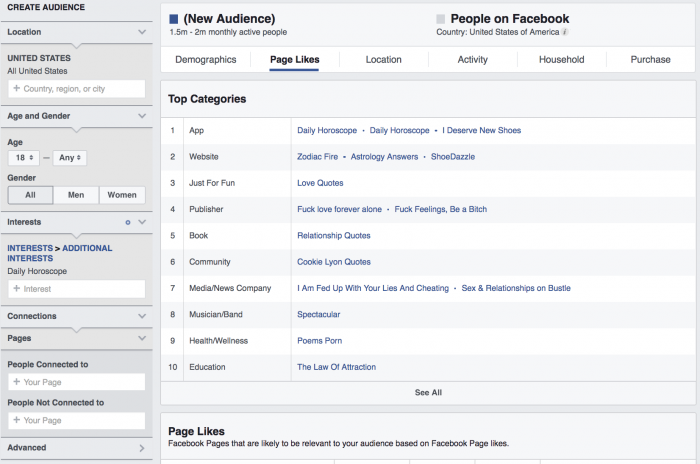This screenshot has width=700, height=464.
Task: Click the People Not Connected to Your Page field
Action: tap(77, 421)
